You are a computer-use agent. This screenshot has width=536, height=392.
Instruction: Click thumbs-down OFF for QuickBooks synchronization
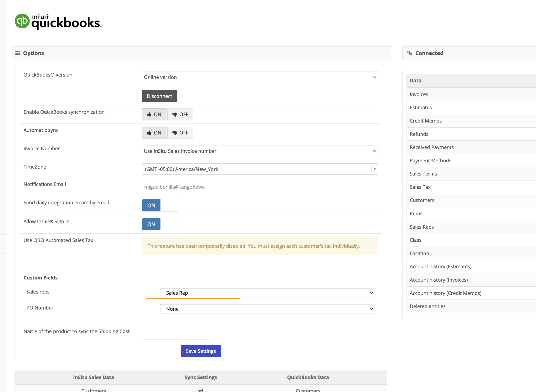pyautogui.click(x=180, y=114)
